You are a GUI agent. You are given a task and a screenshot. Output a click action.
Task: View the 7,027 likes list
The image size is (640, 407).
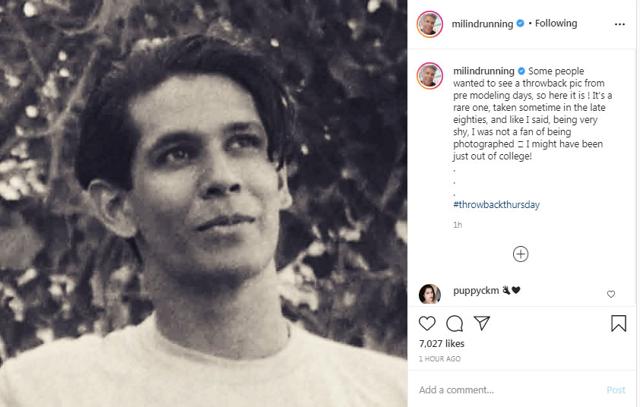tap(439, 343)
